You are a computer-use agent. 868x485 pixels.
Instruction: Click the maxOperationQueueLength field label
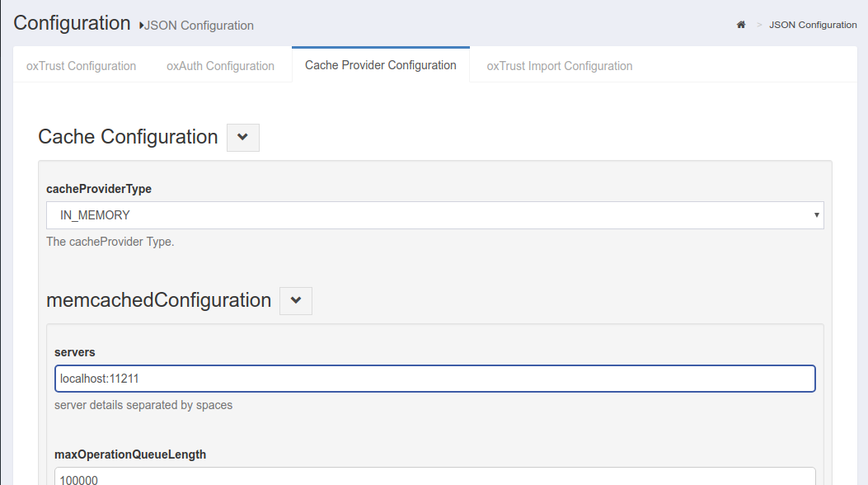(130, 454)
